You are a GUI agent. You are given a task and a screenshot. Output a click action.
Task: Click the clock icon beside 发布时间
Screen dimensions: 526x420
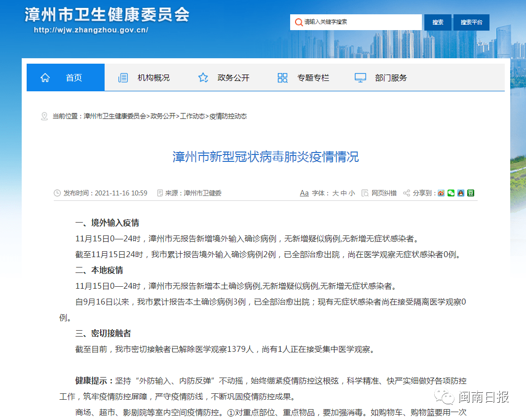coord(57,193)
